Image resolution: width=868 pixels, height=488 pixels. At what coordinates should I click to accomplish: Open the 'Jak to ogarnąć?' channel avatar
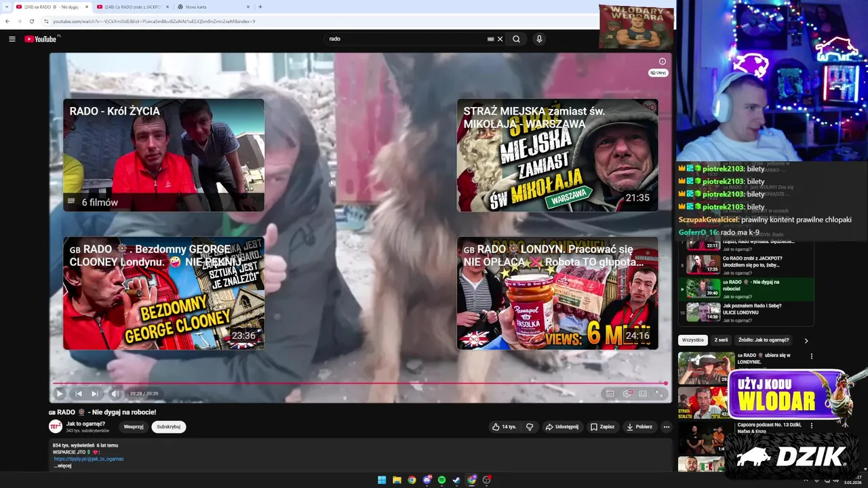56,426
